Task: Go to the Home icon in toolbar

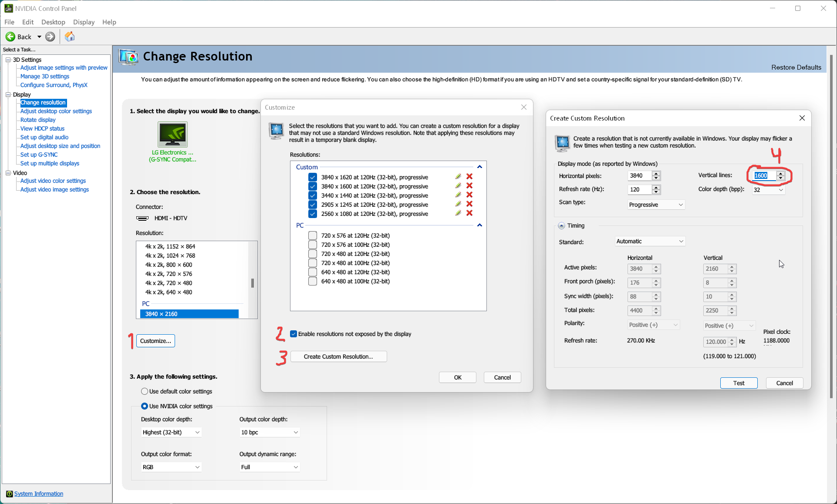Action: pyautogui.click(x=70, y=37)
